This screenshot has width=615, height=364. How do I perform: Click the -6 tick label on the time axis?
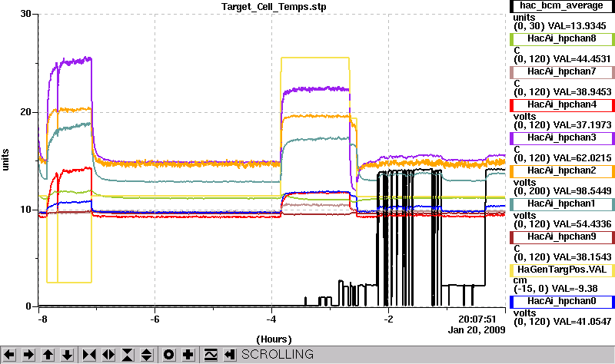155,319
